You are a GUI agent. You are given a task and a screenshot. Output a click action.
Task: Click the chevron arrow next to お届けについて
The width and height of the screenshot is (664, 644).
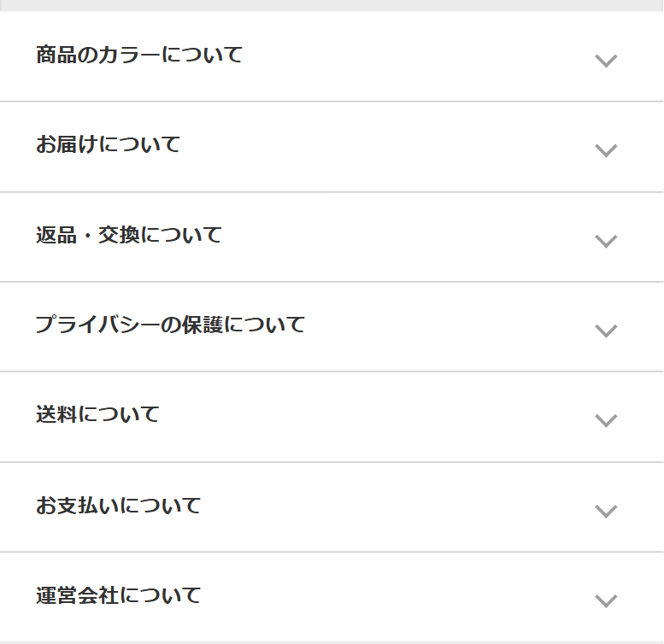(x=606, y=150)
